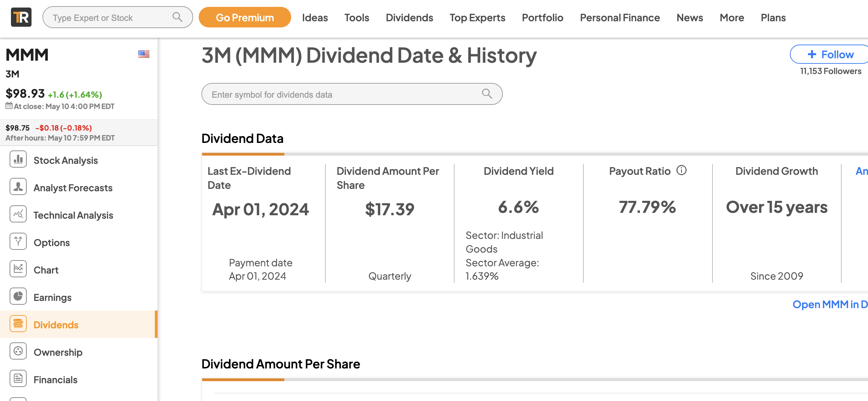The width and height of the screenshot is (868, 401).
Task: Open the Dividends top navigation menu
Action: 409,17
